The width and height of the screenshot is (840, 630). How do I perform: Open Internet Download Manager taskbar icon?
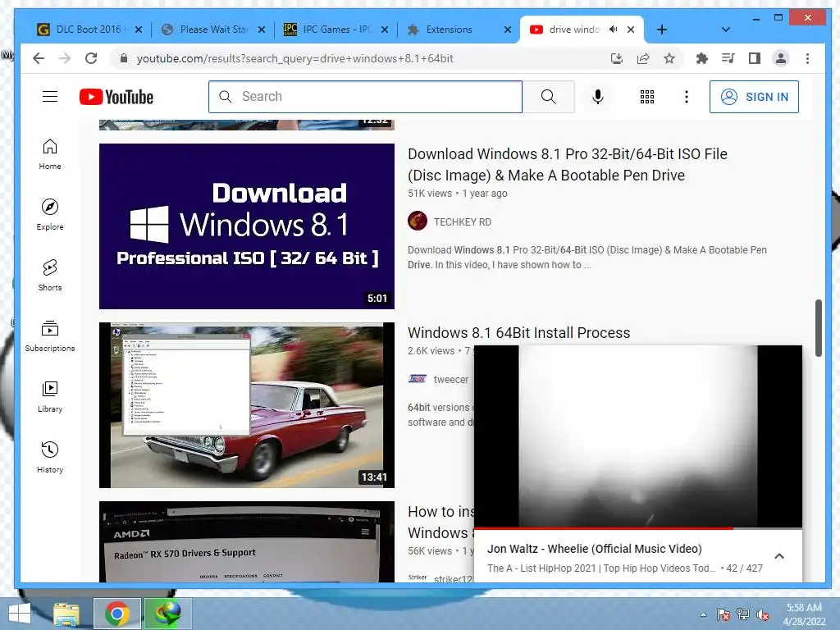pyautogui.click(x=168, y=614)
